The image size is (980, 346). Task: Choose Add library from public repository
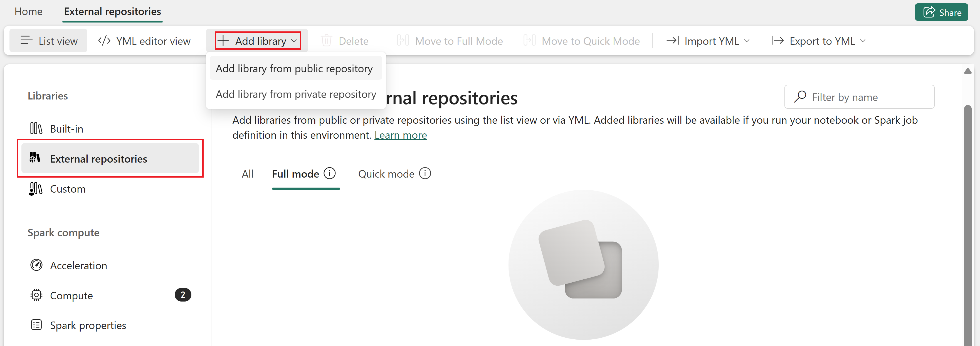click(294, 68)
